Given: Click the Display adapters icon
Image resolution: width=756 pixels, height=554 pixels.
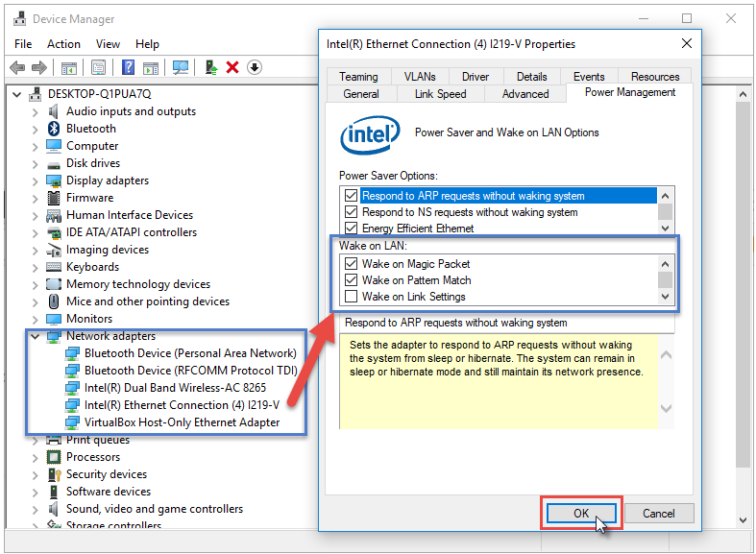Looking at the screenshot, I should point(54,181).
